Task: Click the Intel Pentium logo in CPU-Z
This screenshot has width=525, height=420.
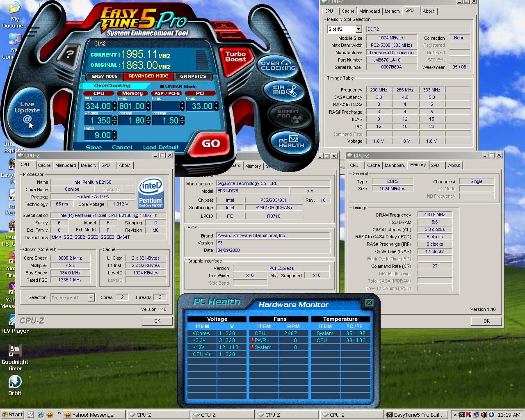Action: [151, 192]
